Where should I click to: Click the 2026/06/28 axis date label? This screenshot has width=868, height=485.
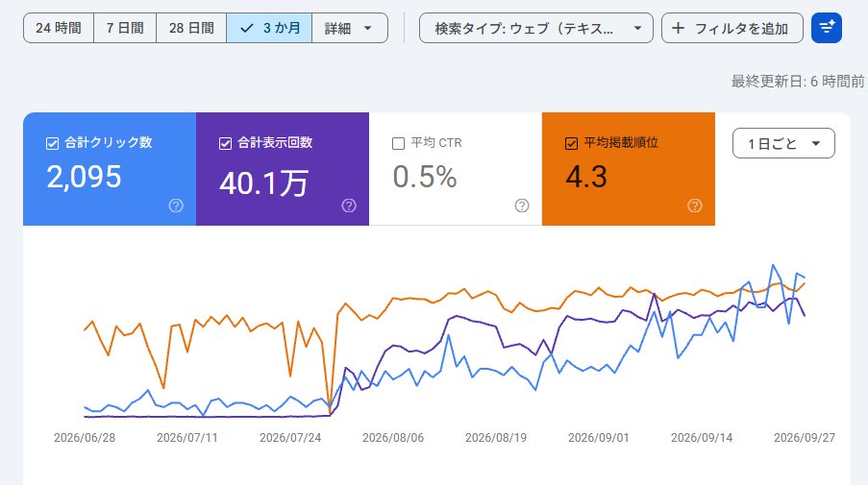coord(85,437)
